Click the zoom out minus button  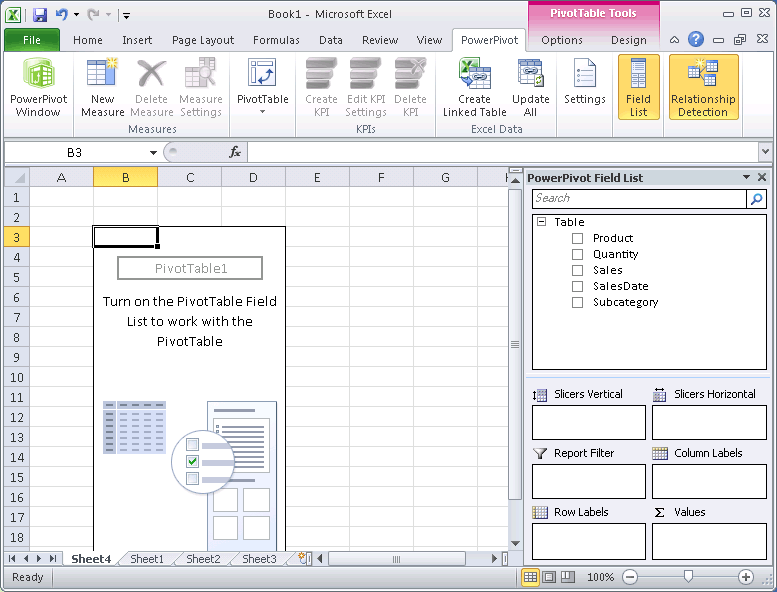(629, 577)
